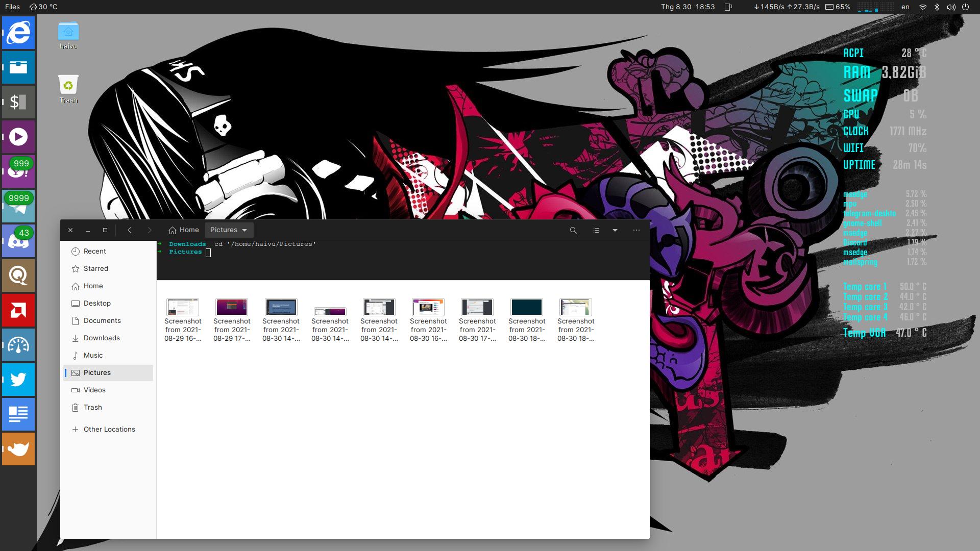Open Desktop folder in the sidebar
The width and height of the screenshot is (980, 551).
(x=108, y=304)
